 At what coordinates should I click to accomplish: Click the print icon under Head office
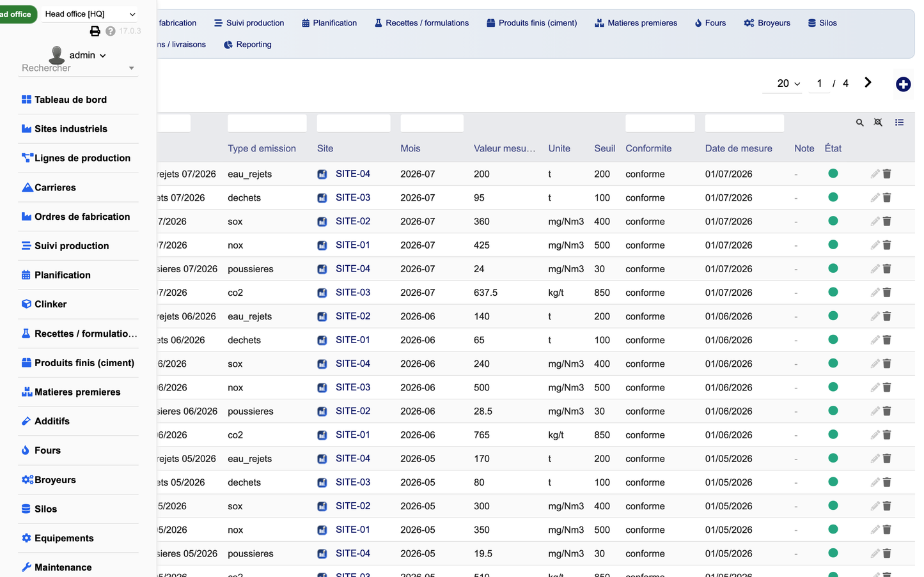(95, 31)
